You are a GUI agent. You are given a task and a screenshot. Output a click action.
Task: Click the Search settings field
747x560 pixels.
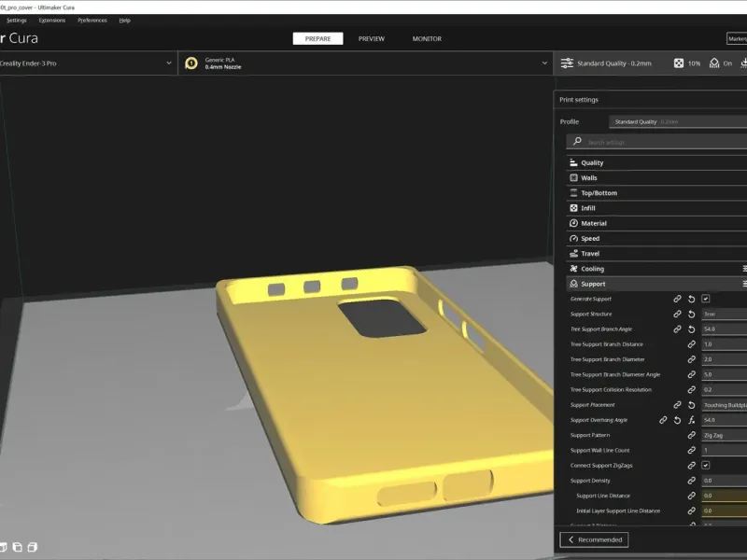point(656,142)
